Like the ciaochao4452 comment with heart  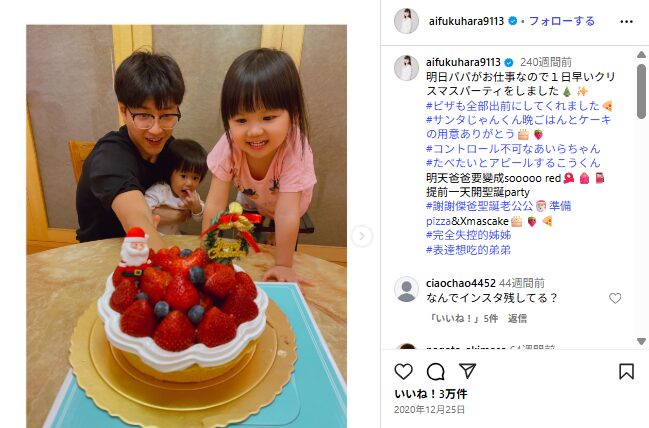(x=615, y=298)
